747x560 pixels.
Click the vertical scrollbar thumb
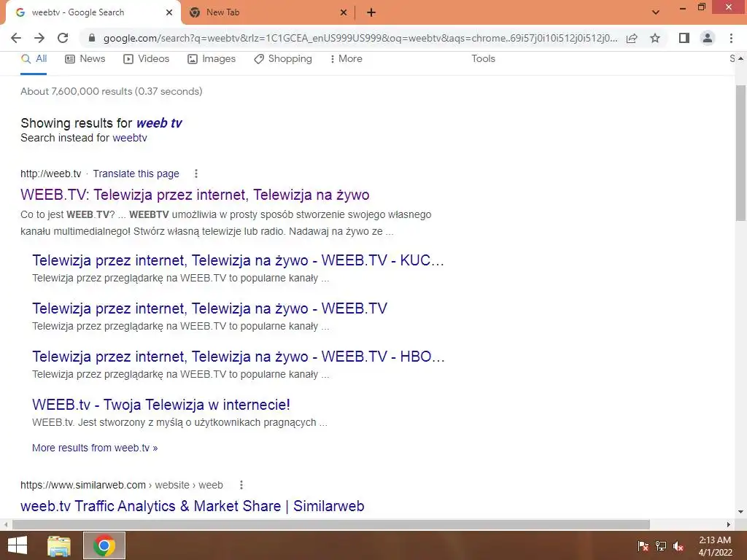click(x=741, y=152)
